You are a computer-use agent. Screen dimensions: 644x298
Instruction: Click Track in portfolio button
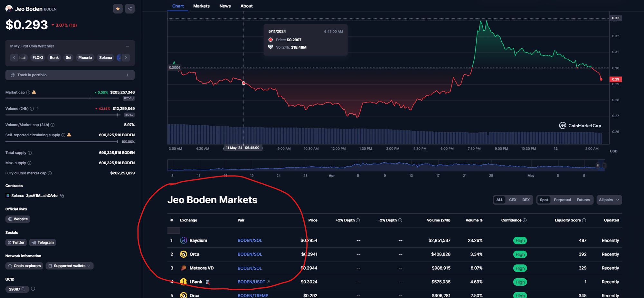(x=70, y=75)
